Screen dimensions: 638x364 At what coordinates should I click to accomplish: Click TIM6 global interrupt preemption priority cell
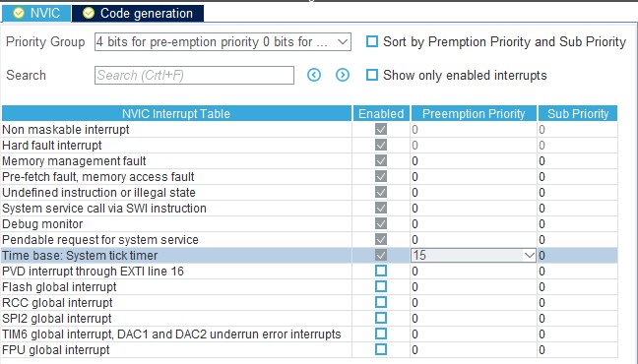pos(474,334)
